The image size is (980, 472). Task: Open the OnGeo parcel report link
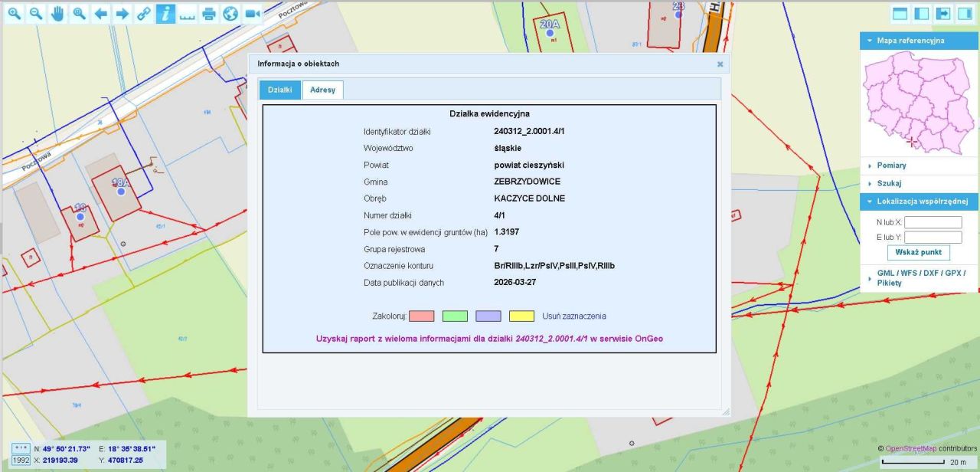(x=495, y=338)
